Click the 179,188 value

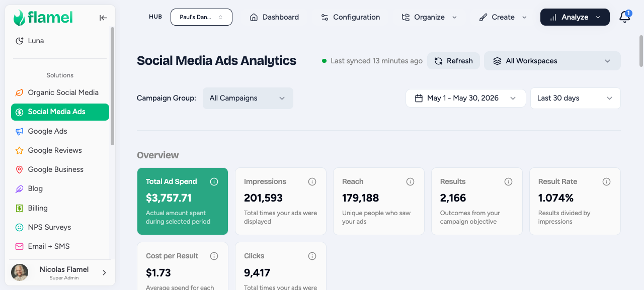click(360, 198)
